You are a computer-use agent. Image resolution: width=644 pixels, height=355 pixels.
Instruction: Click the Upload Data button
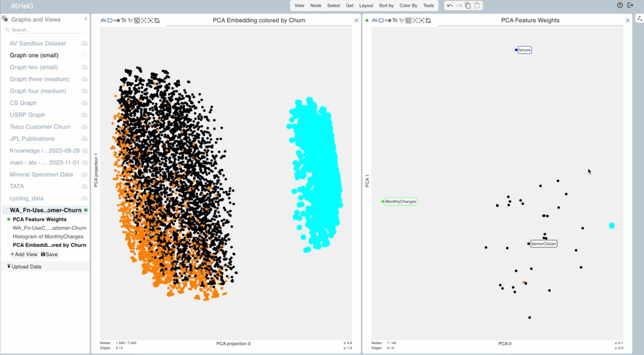click(24, 267)
